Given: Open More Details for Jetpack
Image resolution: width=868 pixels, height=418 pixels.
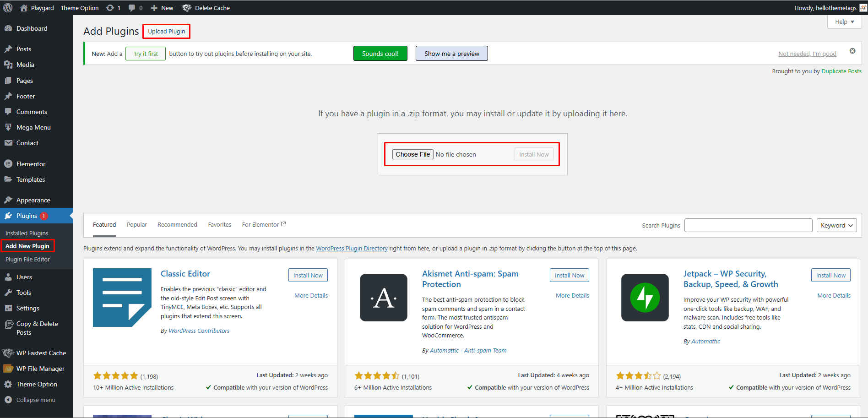Looking at the screenshot, I should (x=834, y=295).
